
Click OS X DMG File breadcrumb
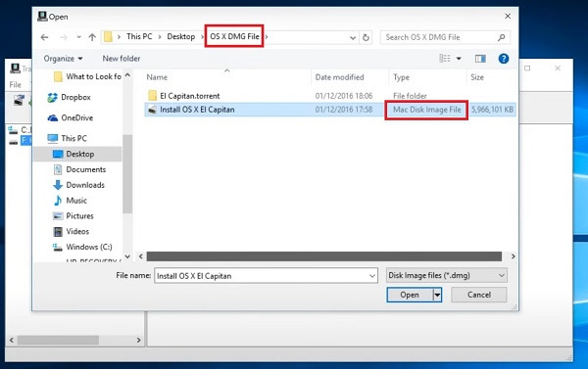tap(234, 36)
